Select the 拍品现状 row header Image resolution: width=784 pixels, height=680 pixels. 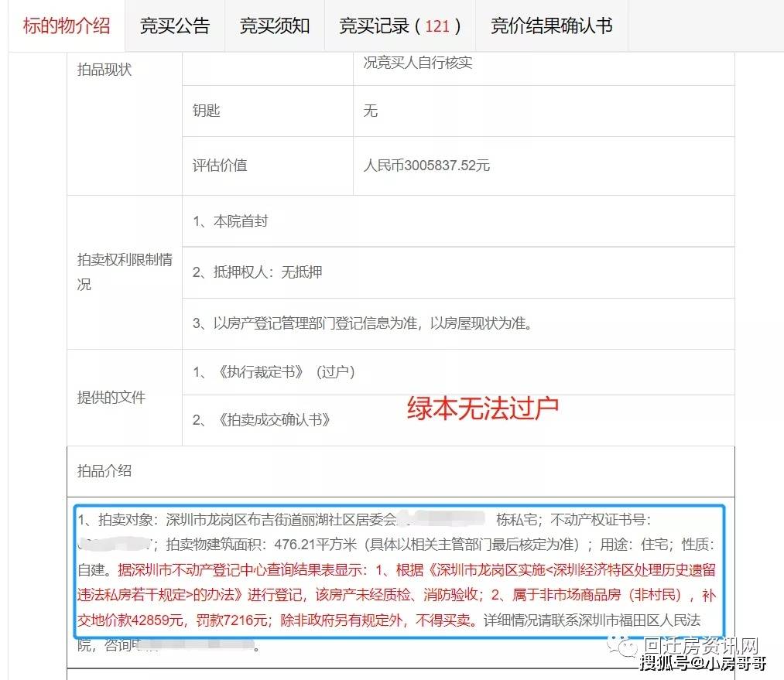pyautogui.click(x=104, y=70)
